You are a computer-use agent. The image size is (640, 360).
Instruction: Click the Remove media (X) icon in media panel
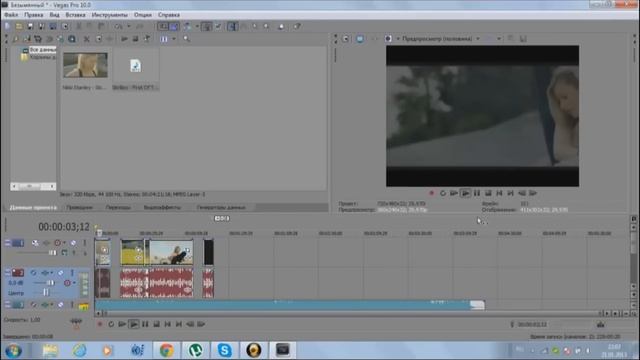click(x=87, y=39)
